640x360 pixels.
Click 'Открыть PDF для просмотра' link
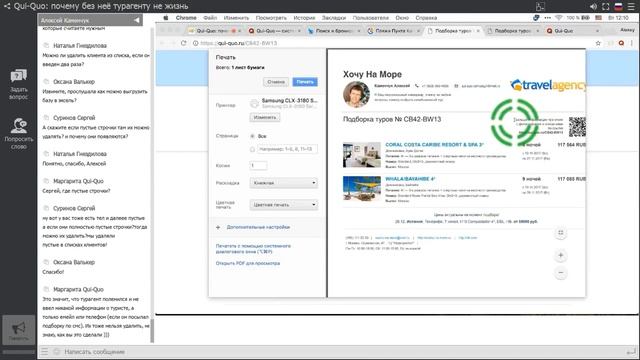[248, 263]
